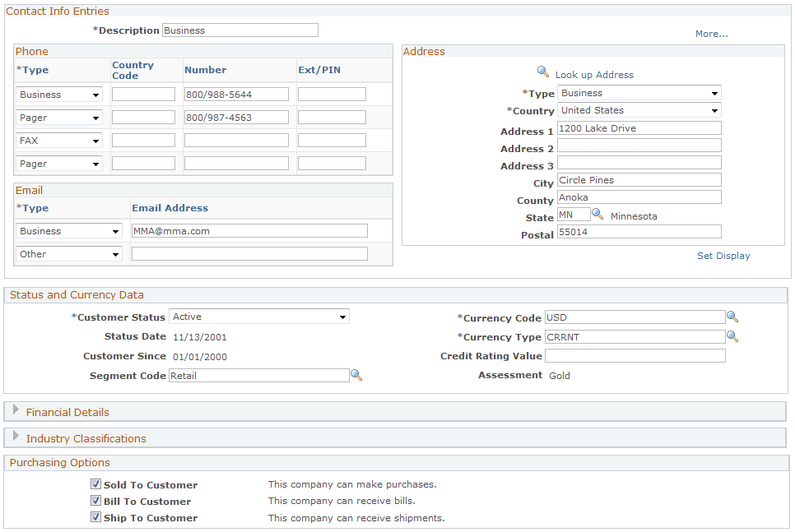Click the Set Display link
Viewport: 795px width, 532px height.
point(723,256)
